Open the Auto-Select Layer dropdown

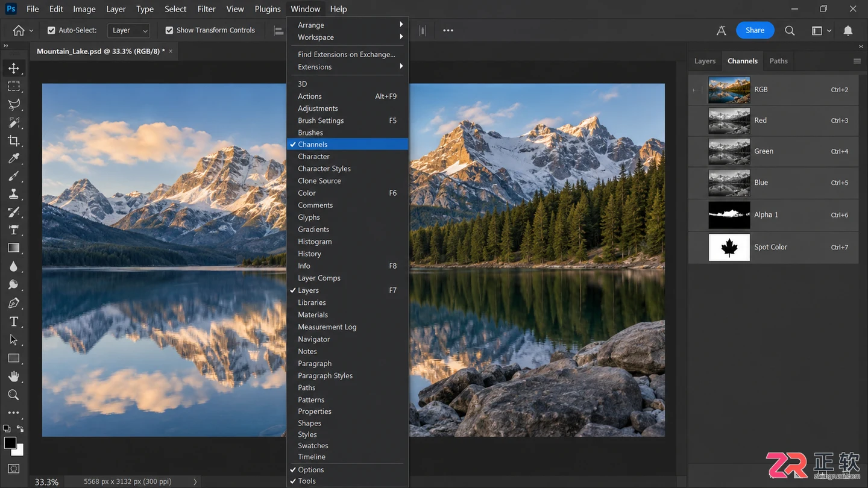(x=129, y=30)
